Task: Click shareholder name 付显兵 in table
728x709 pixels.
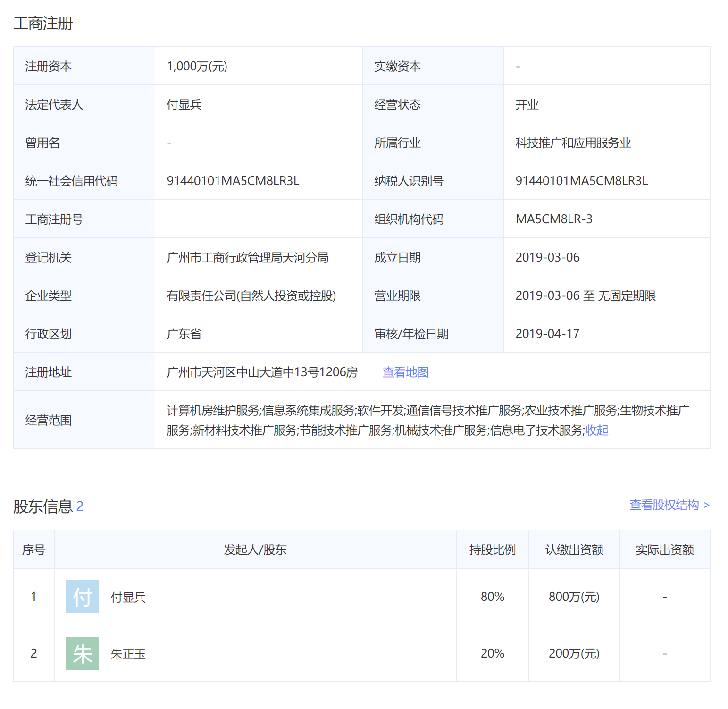Action: pyautogui.click(x=127, y=596)
